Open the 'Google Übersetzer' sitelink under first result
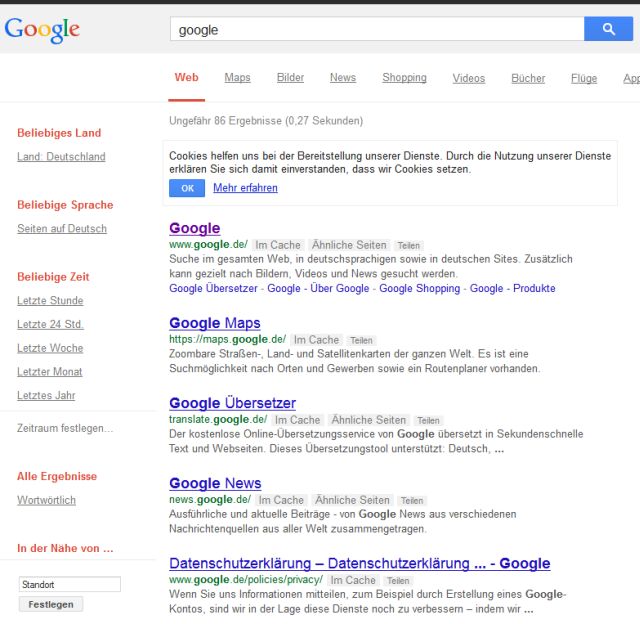Viewport: 640px width, 624px height. (x=213, y=288)
